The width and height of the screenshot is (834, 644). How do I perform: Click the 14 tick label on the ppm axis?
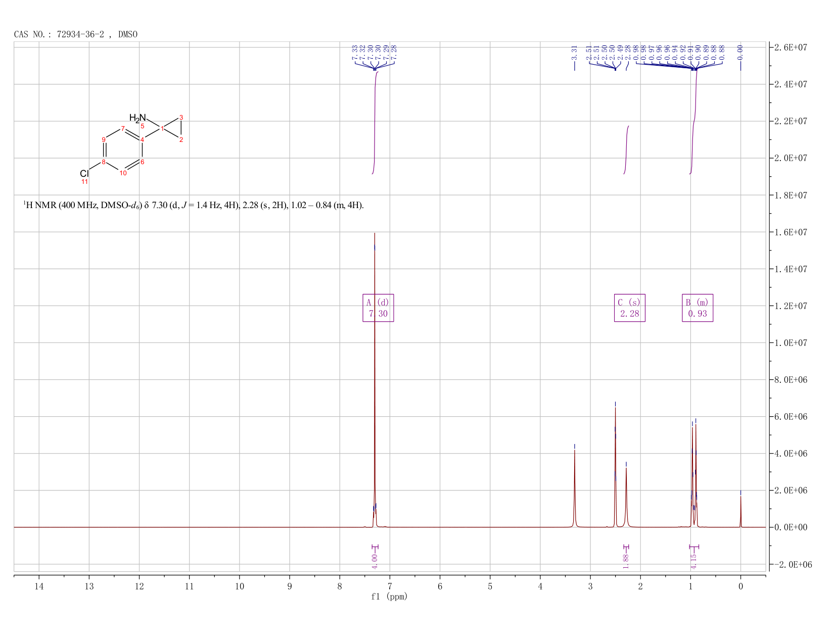pos(39,586)
